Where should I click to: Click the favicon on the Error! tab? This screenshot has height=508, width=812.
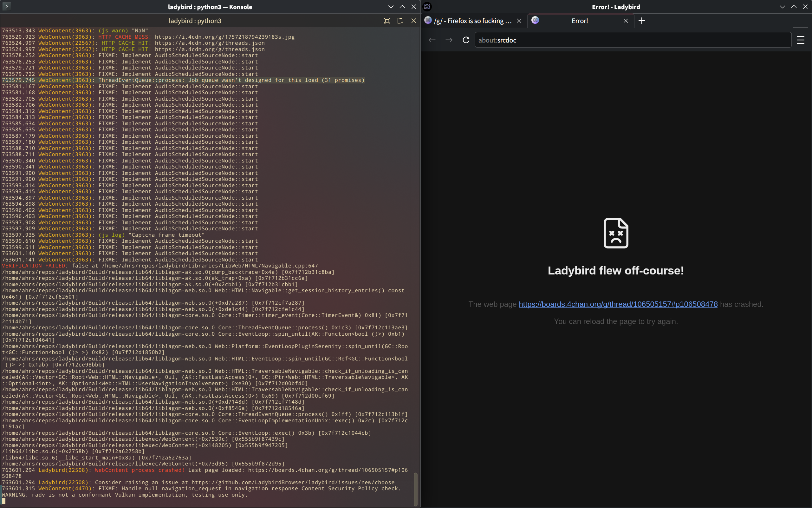pyautogui.click(x=536, y=20)
